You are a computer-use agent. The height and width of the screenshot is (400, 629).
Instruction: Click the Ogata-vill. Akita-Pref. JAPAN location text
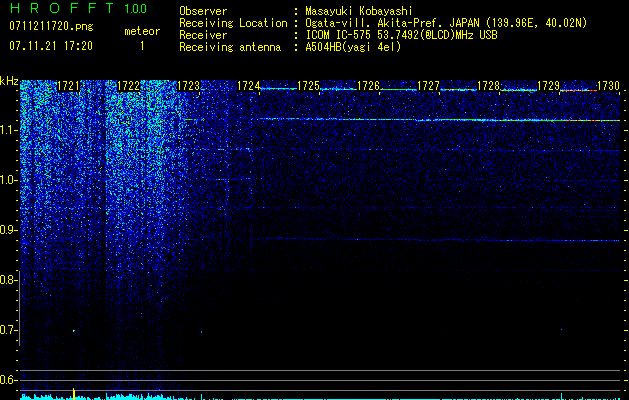(445, 23)
